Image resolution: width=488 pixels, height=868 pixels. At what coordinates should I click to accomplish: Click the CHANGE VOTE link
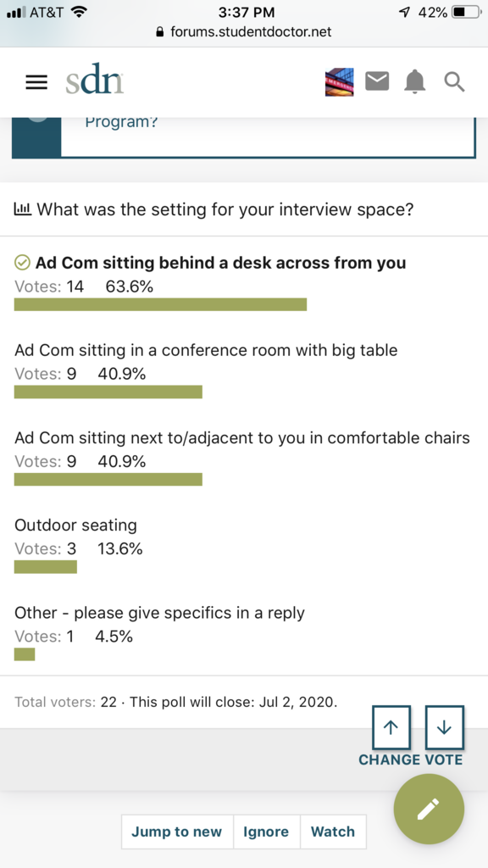coord(411,759)
